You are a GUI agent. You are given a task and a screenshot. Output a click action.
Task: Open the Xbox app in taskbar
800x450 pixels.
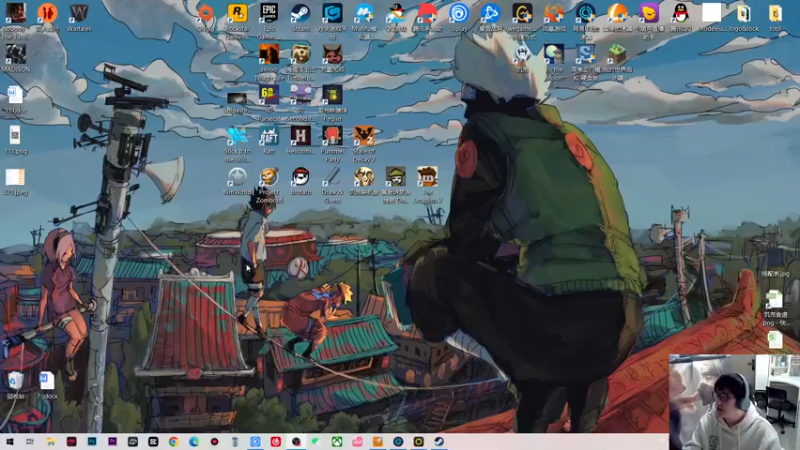(x=337, y=441)
